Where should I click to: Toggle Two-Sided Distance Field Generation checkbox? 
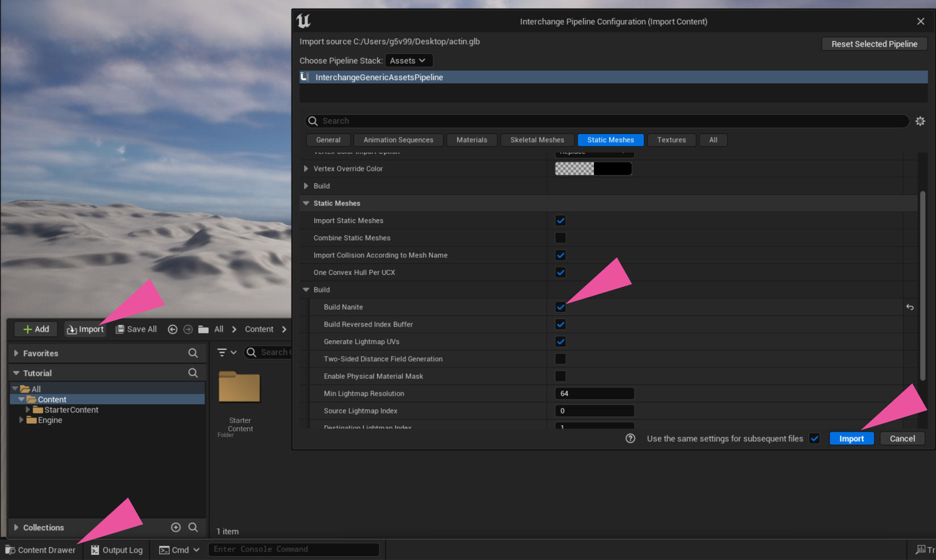560,359
